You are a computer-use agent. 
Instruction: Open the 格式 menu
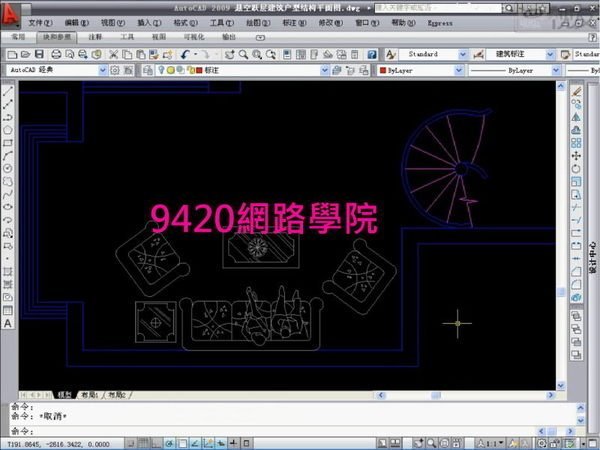(x=182, y=23)
